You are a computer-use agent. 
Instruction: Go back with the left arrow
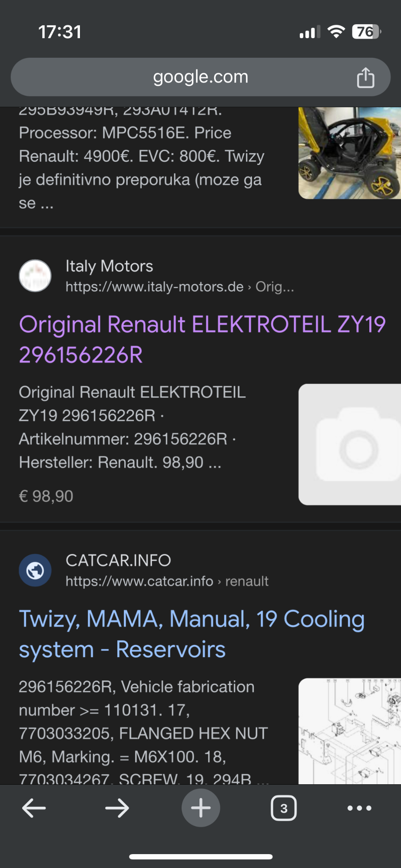click(x=34, y=808)
